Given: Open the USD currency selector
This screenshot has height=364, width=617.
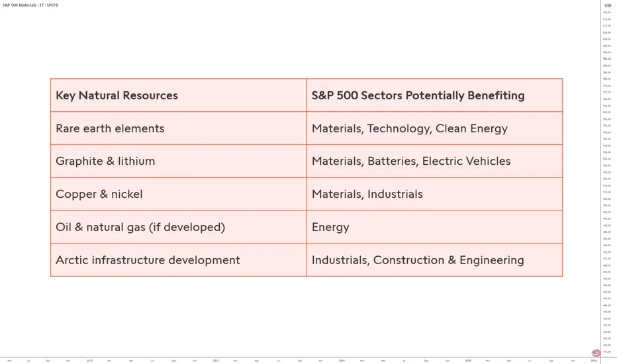Looking at the screenshot, I should 608,5.
